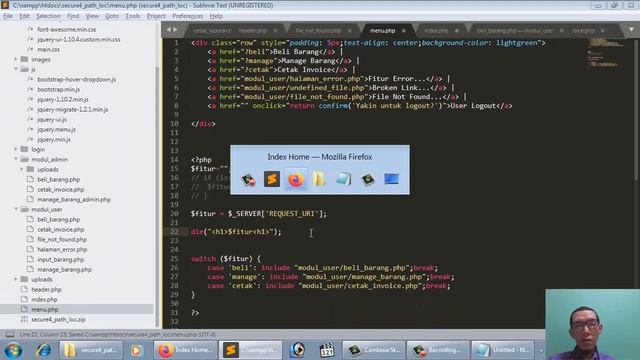This screenshot has width=640, height=360.
Task: Close the menu.php tab
Action: tap(404, 31)
